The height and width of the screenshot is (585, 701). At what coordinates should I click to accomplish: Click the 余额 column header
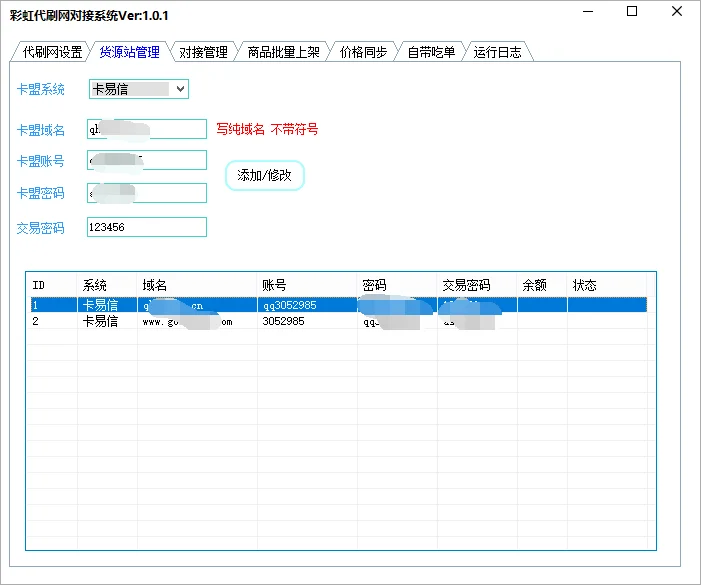tap(542, 285)
